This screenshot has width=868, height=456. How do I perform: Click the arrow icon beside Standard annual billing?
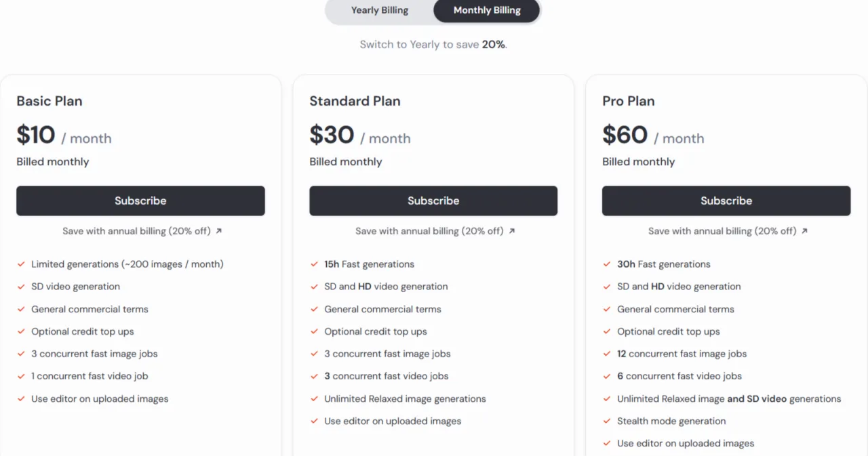point(512,231)
